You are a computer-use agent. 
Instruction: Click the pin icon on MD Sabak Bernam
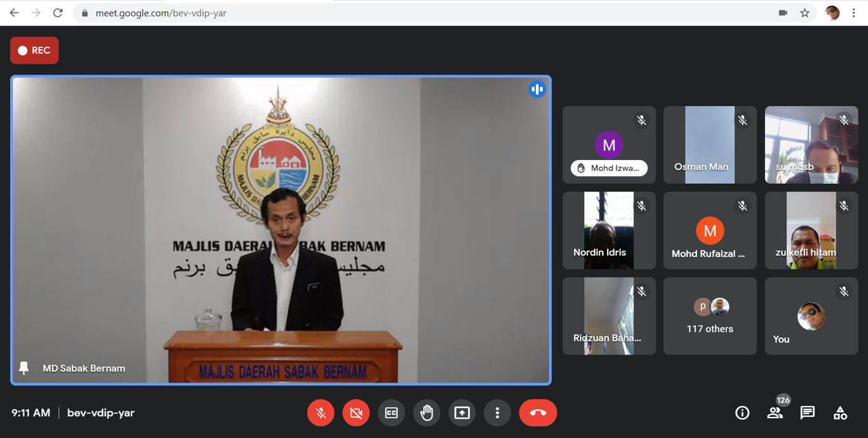click(x=24, y=368)
